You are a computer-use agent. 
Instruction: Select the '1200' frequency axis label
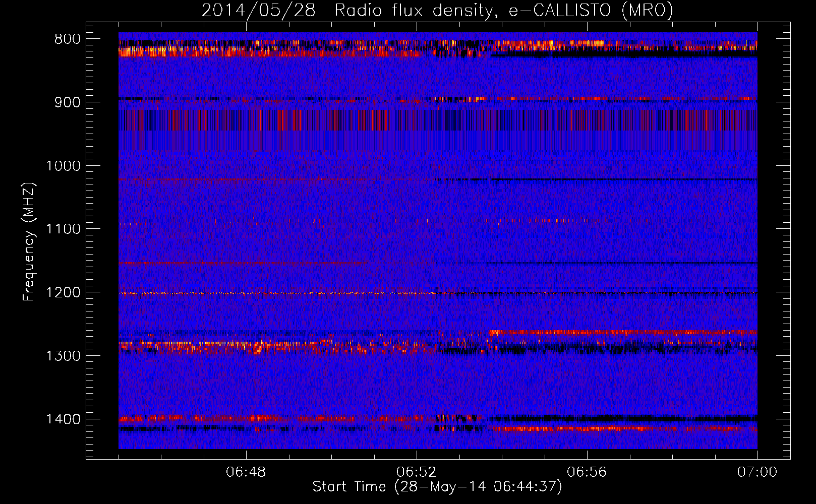[x=63, y=293]
